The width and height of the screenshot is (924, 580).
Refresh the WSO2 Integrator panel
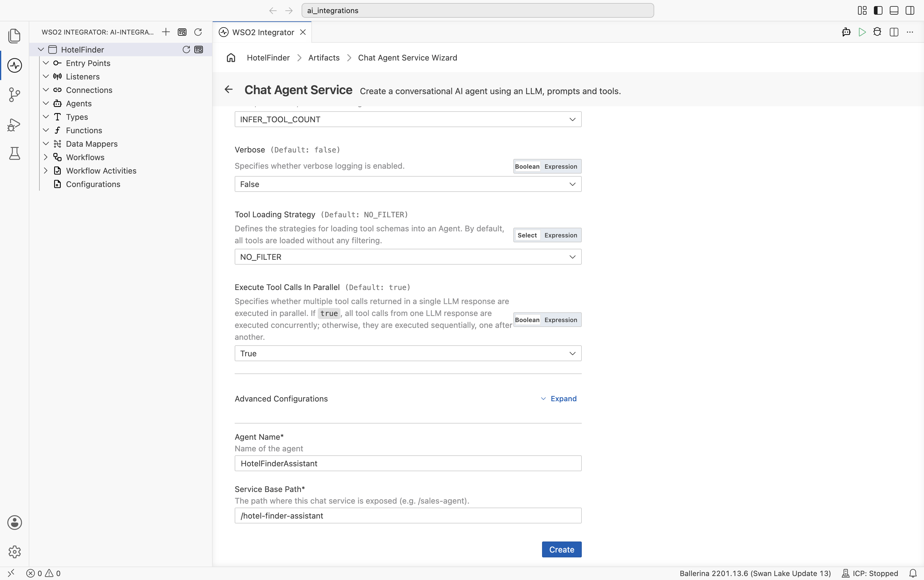tap(198, 32)
